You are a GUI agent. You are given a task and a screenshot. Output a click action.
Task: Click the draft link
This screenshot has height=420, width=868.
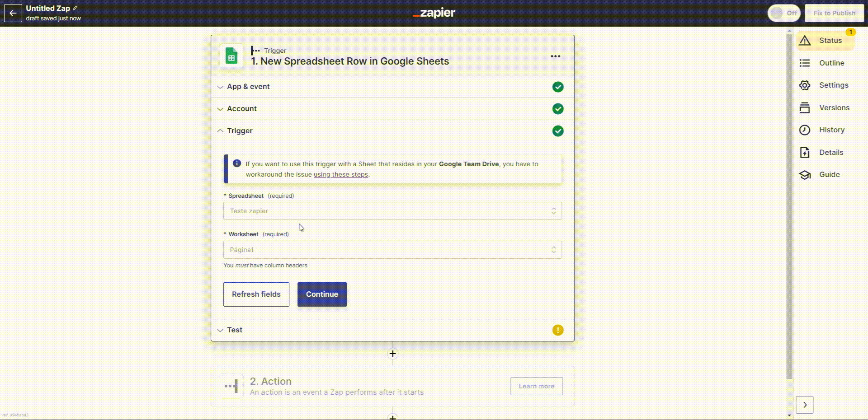(32, 19)
